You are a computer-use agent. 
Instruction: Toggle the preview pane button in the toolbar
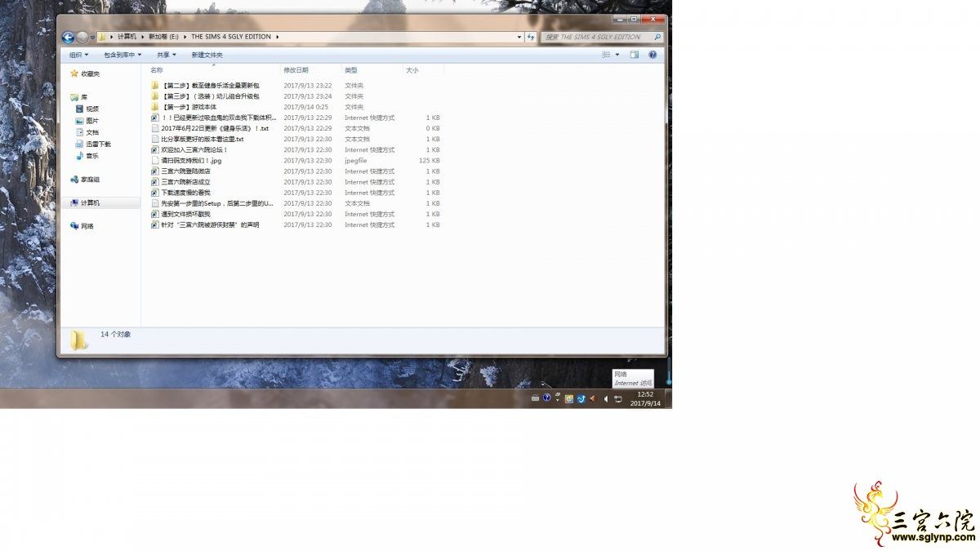point(635,55)
